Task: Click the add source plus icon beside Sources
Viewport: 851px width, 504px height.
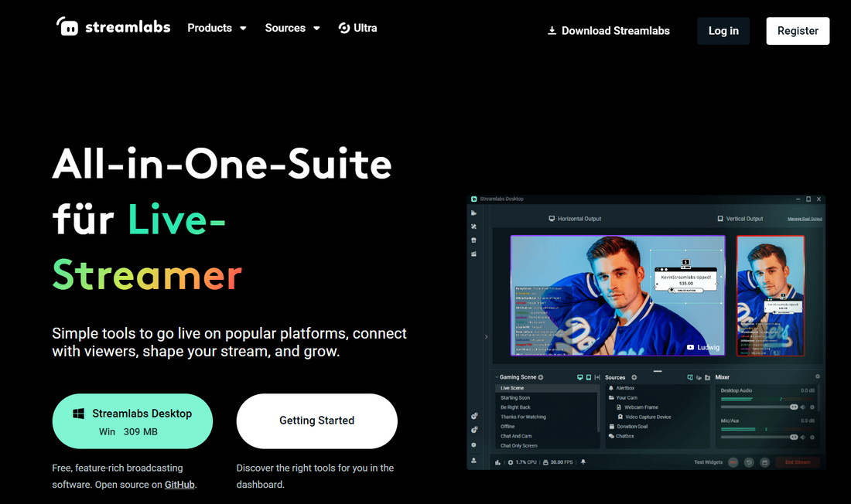Action: pos(634,377)
